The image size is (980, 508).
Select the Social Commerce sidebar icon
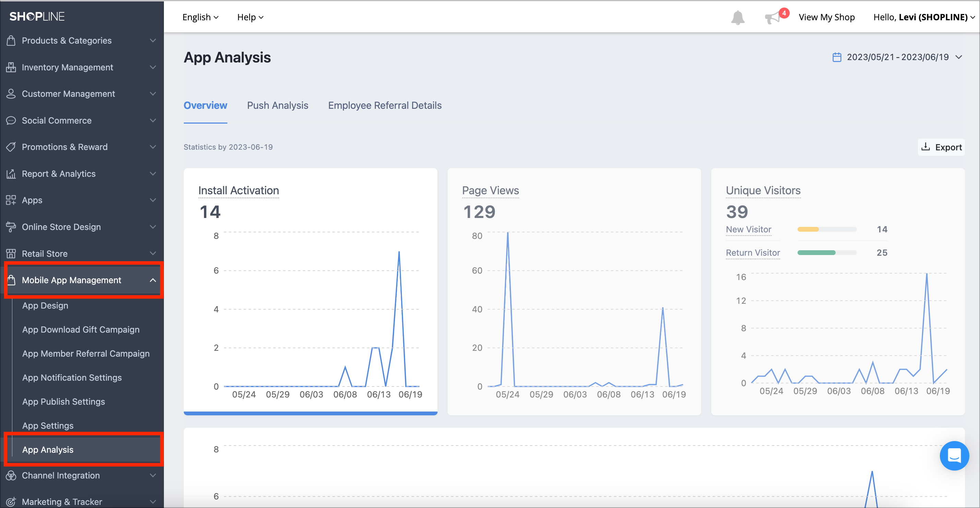11,120
